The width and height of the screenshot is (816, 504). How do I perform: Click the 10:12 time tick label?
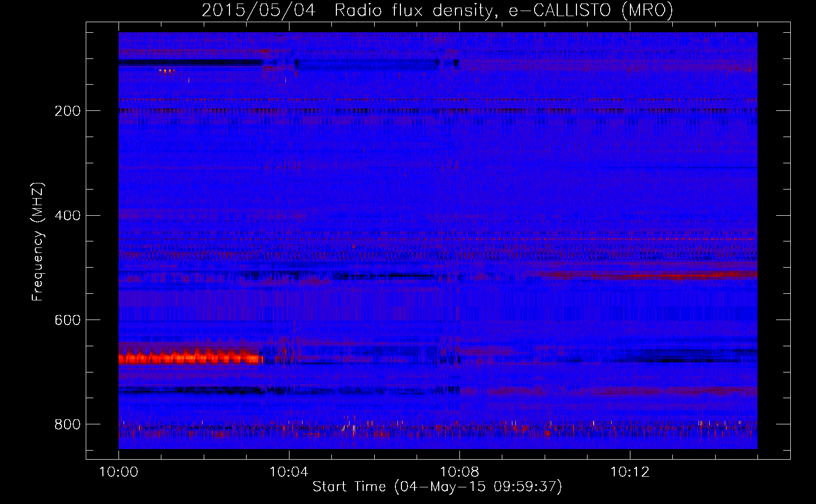pyautogui.click(x=630, y=472)
